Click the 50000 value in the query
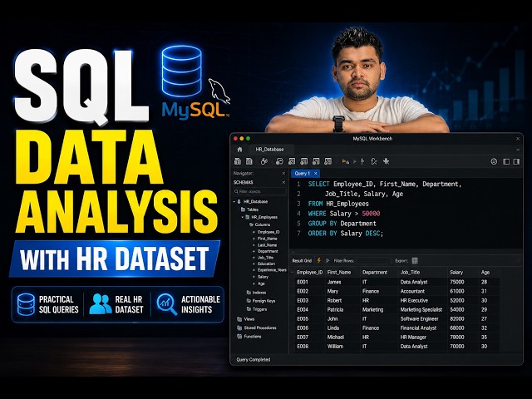The image size is (532, 399). tap(371, 214)
